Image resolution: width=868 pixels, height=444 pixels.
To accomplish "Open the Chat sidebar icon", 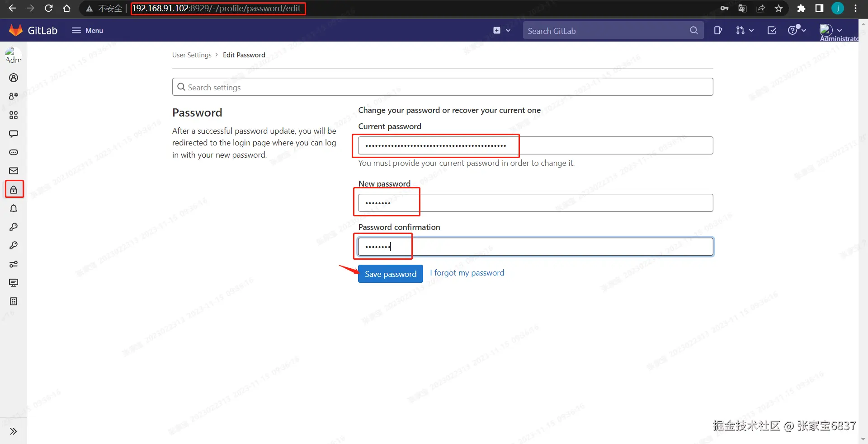I will click(x=14, y=134).
